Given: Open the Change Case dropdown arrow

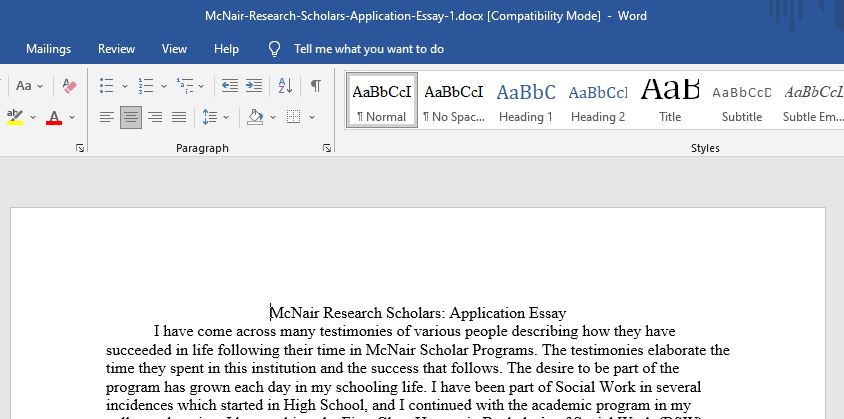Looking at the screenshot, I should pos(40,86).
